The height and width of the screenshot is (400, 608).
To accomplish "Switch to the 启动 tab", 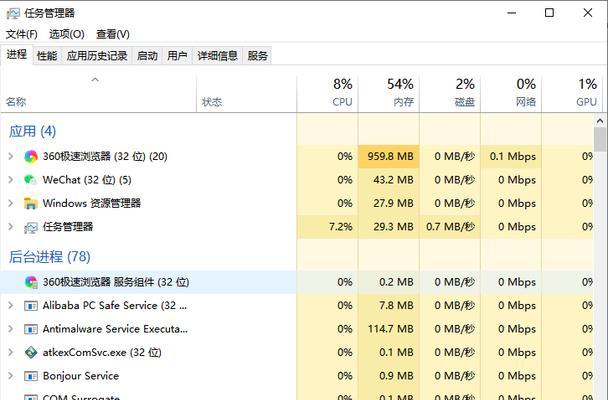I will 147,56.
